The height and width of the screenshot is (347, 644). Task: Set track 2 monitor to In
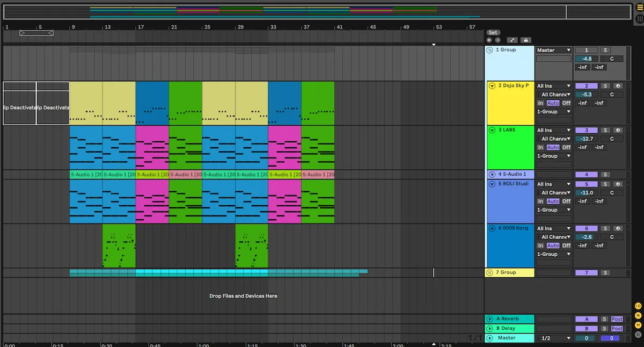coord(540,103)
